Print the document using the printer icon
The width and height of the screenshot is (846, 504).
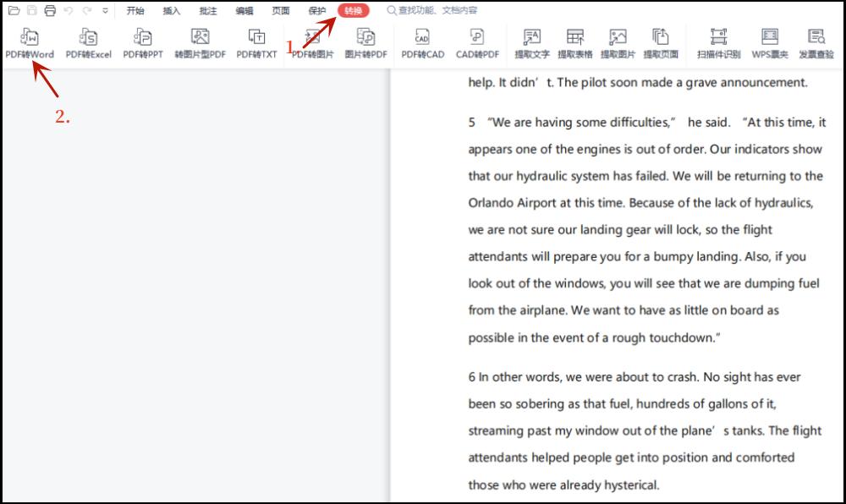click(50, 10)
